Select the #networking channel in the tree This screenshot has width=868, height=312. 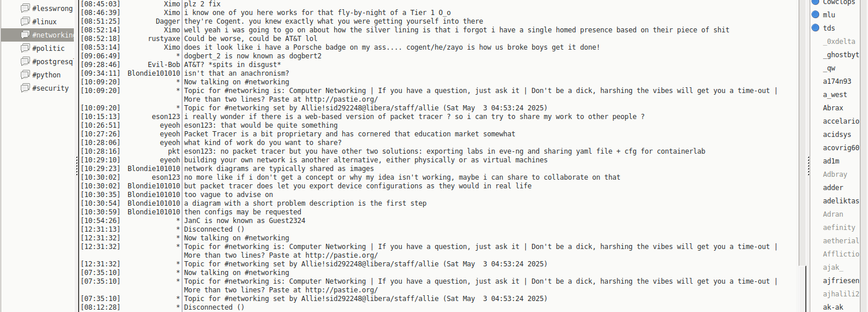[x=53, y=35]
